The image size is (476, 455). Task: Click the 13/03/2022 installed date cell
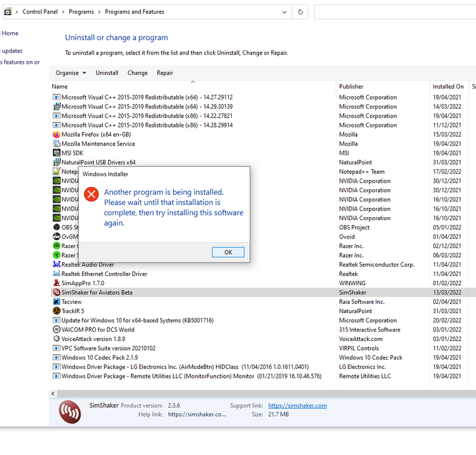coord(447,292)
